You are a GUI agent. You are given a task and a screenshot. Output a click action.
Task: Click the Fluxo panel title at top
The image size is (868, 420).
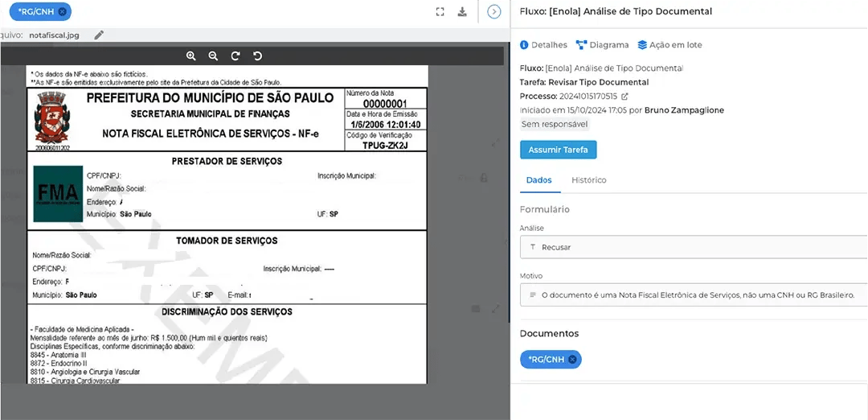616,11
